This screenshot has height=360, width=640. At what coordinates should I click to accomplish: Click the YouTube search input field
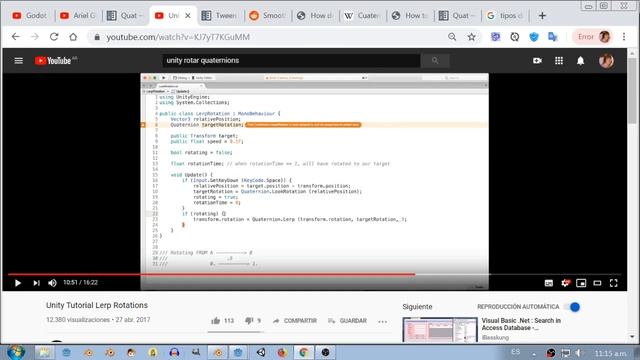pos(291,60)
